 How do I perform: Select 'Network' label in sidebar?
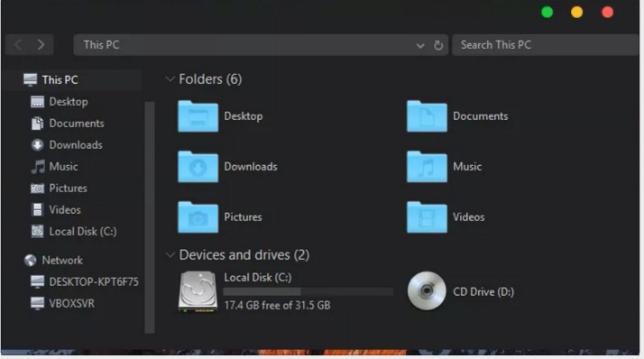click(62, 261)
